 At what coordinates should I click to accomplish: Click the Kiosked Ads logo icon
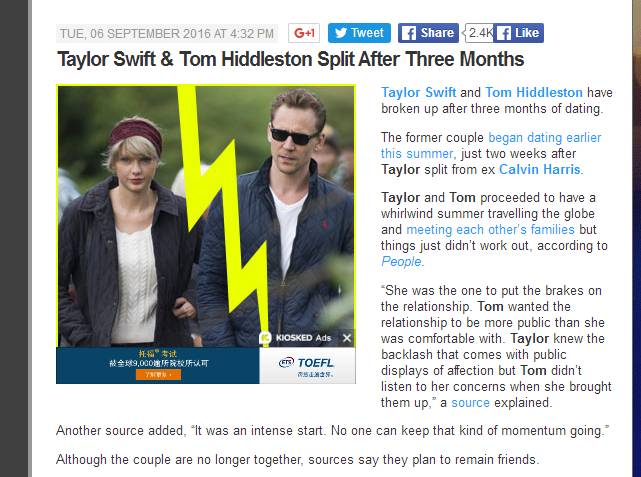(x=265, y=338)
